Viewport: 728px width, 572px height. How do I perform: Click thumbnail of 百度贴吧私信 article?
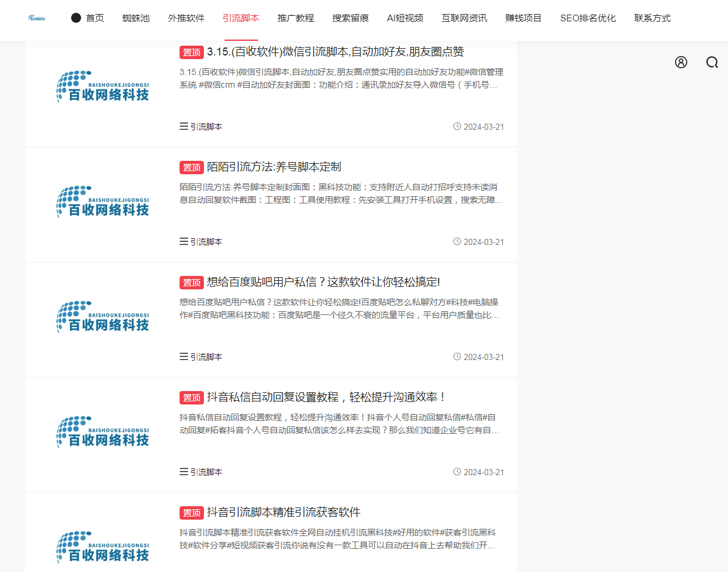[103, 317]
